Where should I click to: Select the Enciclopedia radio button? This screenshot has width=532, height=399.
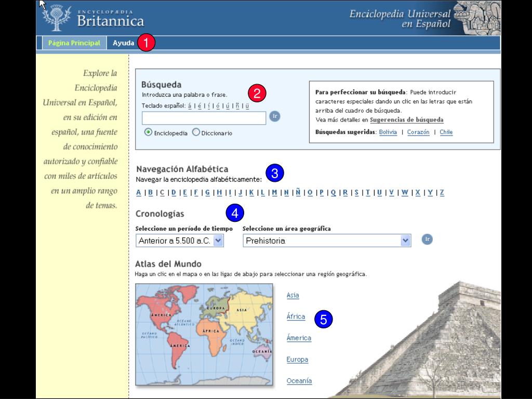point(148,132)
